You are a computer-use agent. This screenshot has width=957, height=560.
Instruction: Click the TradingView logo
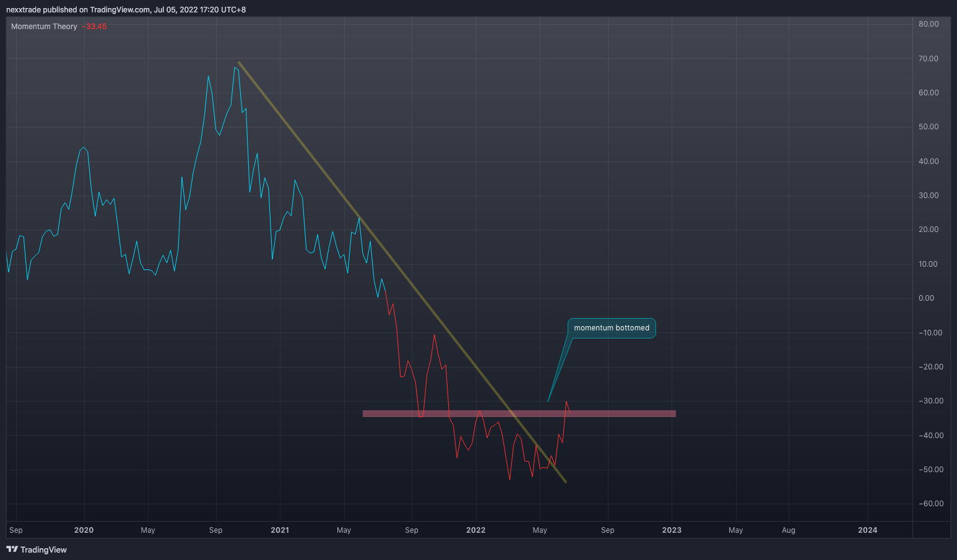click(x=37, y=549)
